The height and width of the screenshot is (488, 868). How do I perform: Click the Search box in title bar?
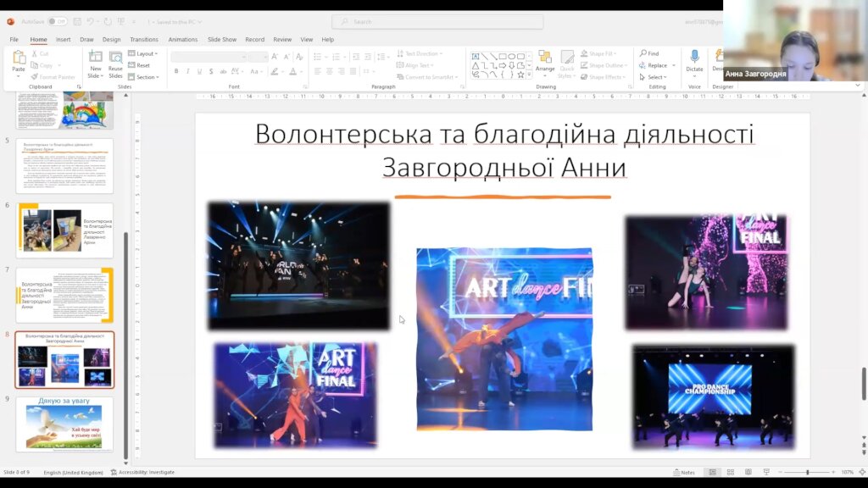click(x=437, y=21)
